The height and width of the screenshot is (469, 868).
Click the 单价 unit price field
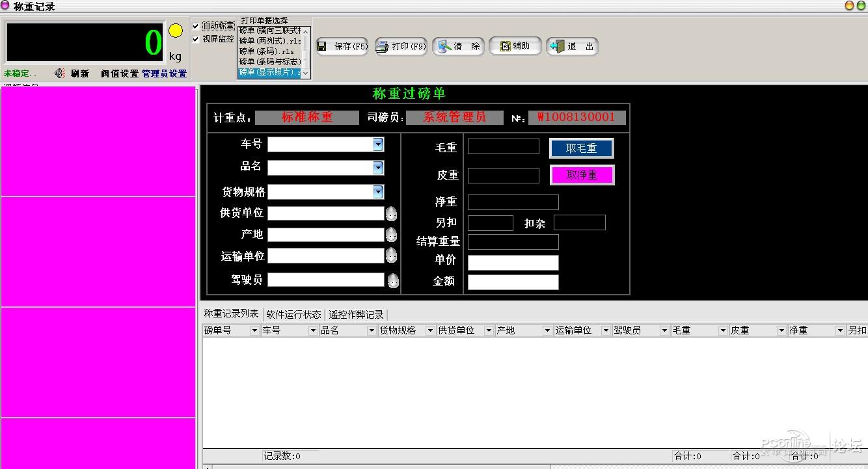tap(513, 263)
